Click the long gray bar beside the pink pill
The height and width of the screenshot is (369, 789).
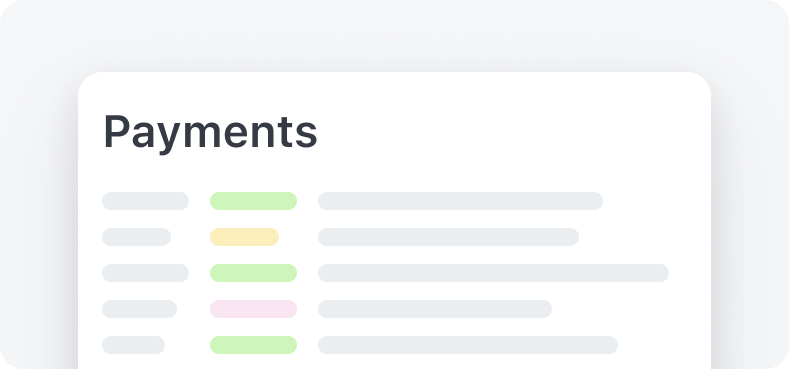point(435,309)
